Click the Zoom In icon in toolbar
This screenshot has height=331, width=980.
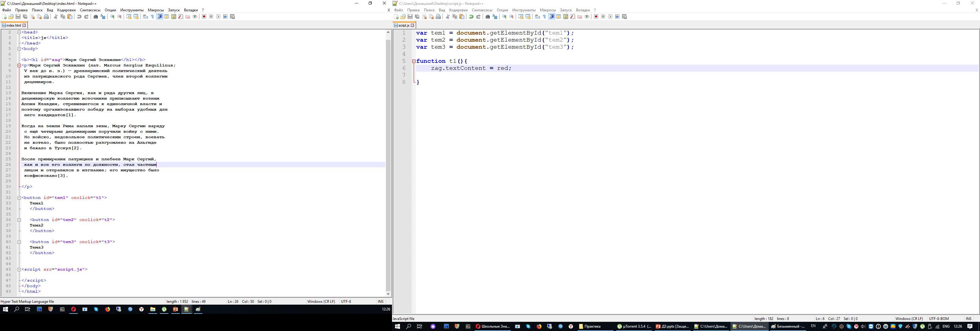[112, 17]
